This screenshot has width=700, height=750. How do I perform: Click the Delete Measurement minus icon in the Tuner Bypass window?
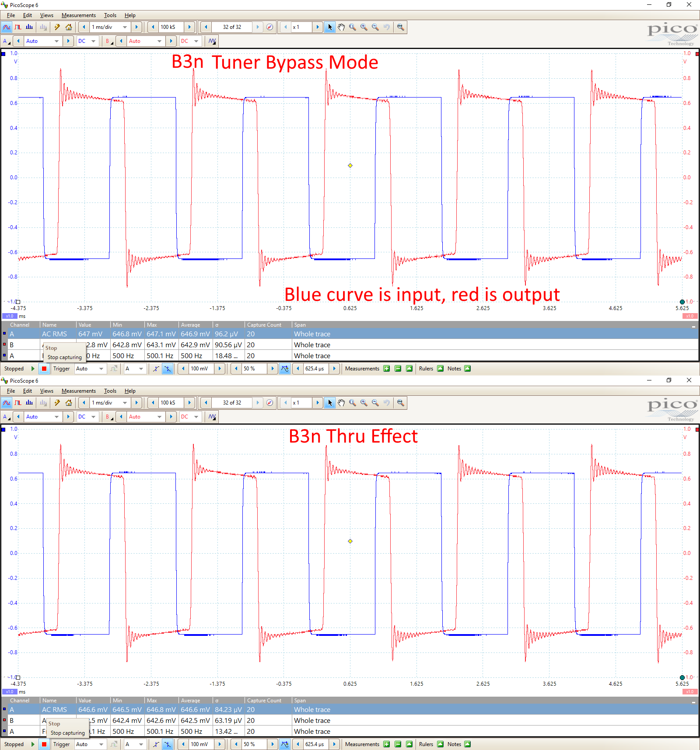(x=398, y=369)
